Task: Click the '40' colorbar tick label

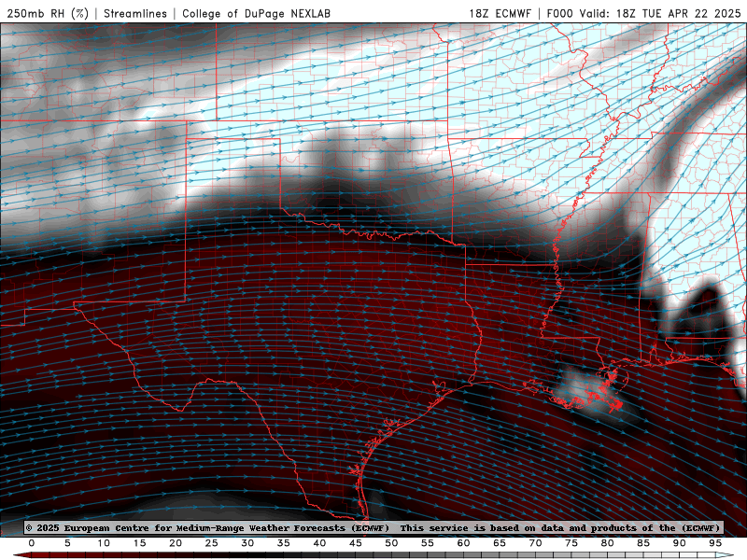Action: tap(319, 543)
